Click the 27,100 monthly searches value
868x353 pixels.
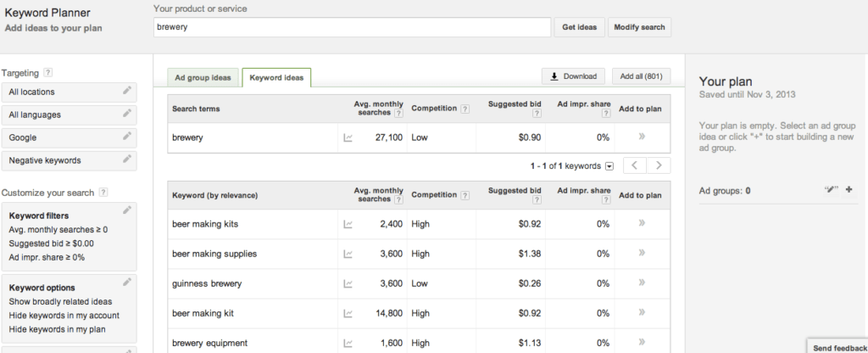pyautogui.click(x=388, y=137)
